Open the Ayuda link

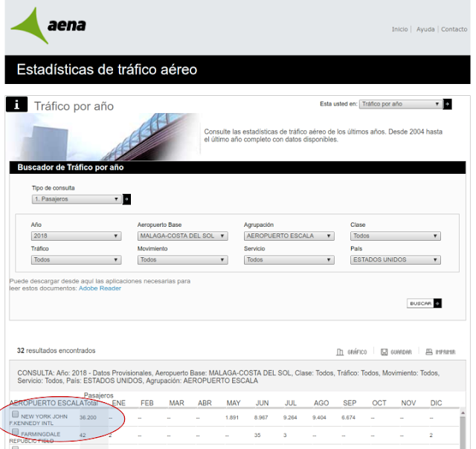click(x=425, y=29)
